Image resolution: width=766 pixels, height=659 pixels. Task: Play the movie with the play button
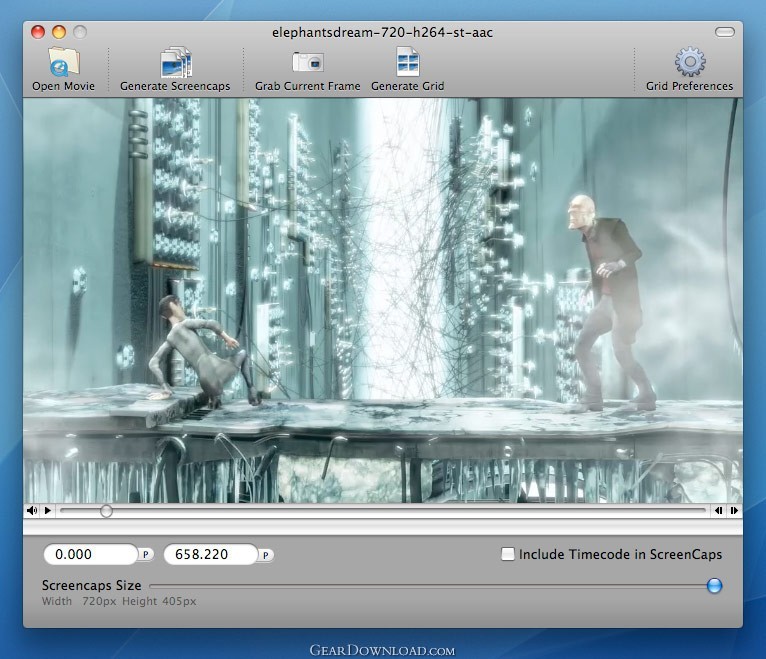[x=48, y=510]
